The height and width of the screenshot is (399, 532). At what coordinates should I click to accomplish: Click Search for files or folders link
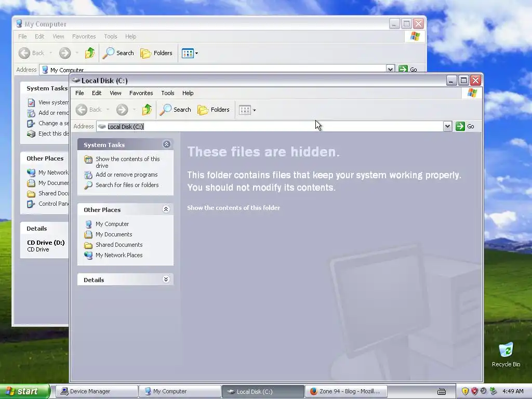click(x=127, y=185)
